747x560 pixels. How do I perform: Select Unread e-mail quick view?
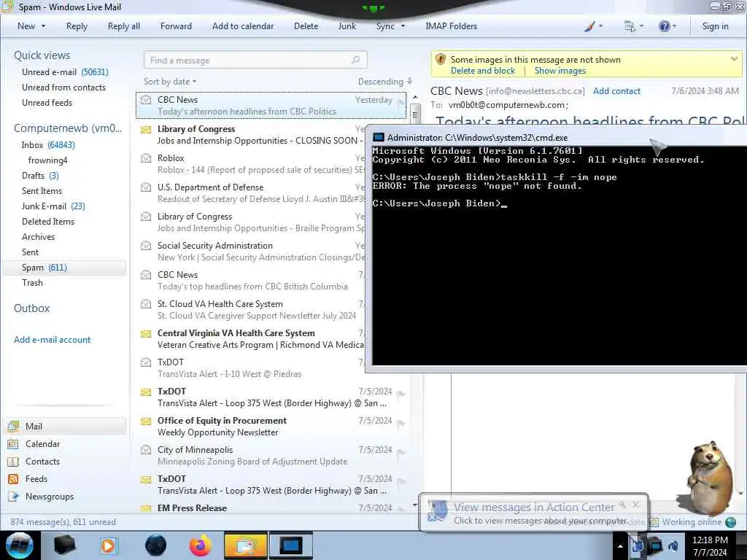click(65, 72)
